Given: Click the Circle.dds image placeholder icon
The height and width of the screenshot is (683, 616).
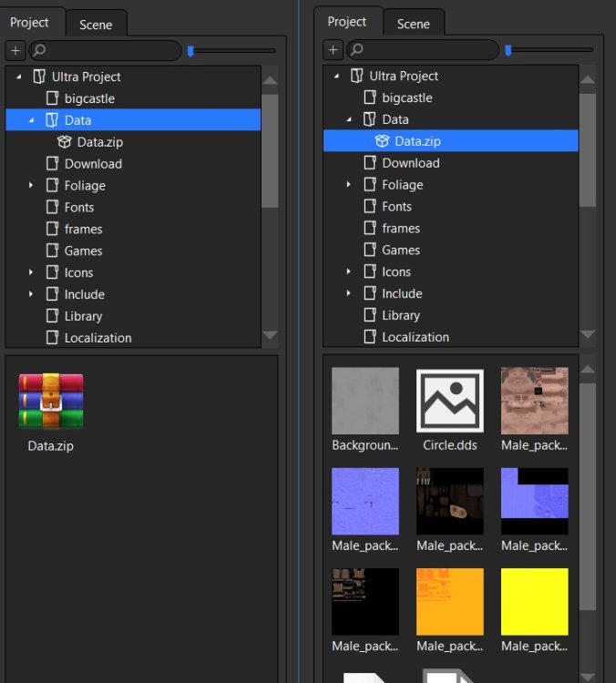Looking at the screenshot, I should coord(449,401).
